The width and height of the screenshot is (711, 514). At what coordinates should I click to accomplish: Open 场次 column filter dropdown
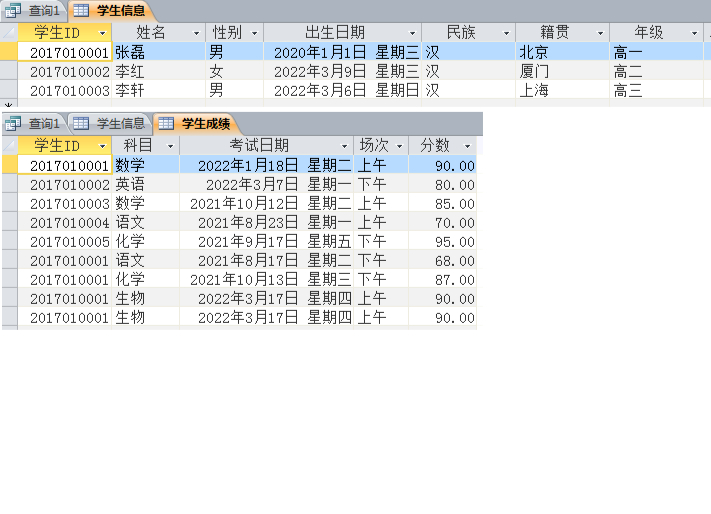(399, 146)
